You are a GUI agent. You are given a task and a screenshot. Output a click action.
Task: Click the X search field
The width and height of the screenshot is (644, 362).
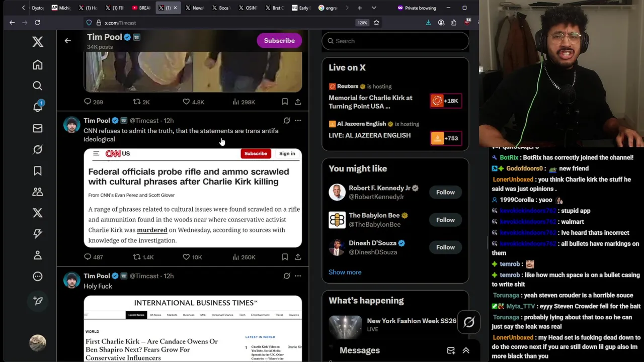click(395, 41)
